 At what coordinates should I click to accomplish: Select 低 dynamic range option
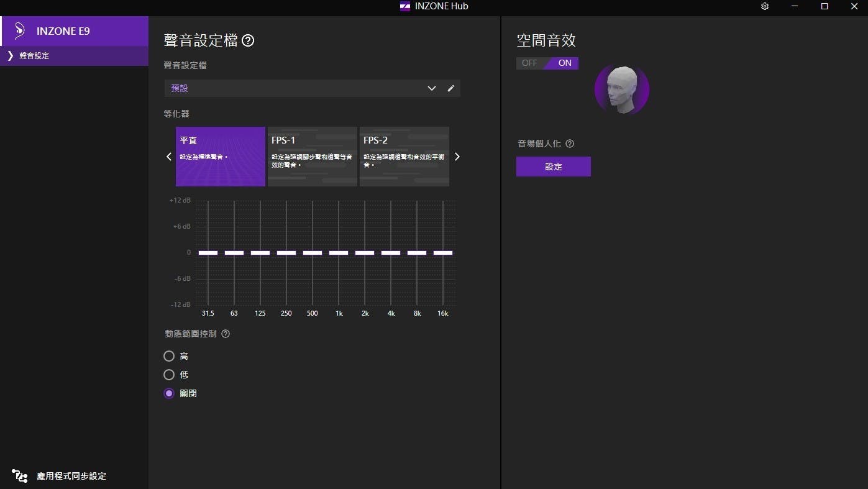[169, 375]
